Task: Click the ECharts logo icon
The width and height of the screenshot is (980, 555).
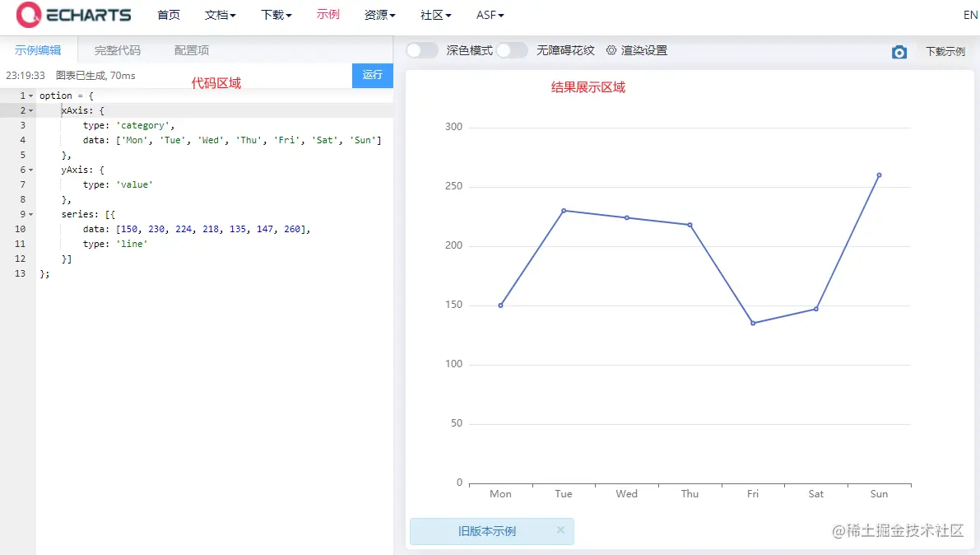Action: click(28, 14)
